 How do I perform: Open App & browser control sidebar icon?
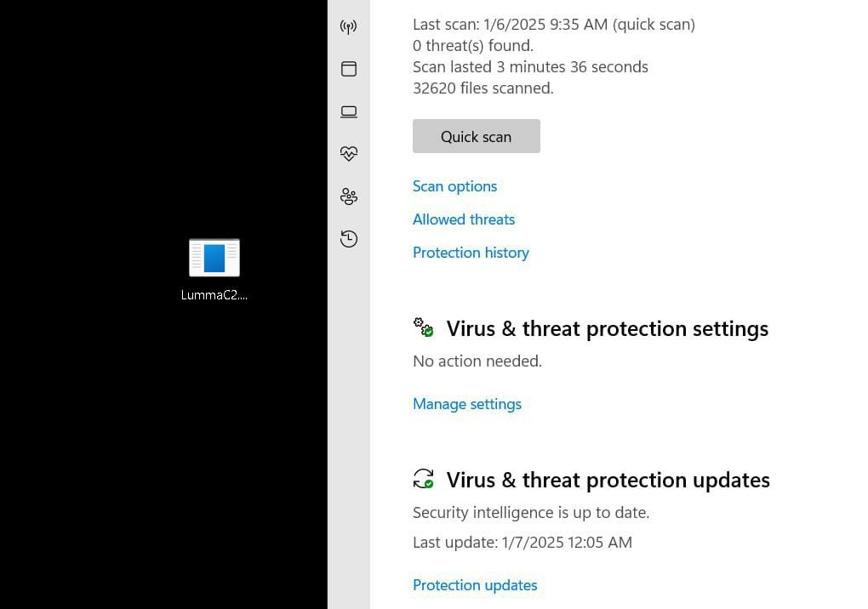click(x=348, y=69)
